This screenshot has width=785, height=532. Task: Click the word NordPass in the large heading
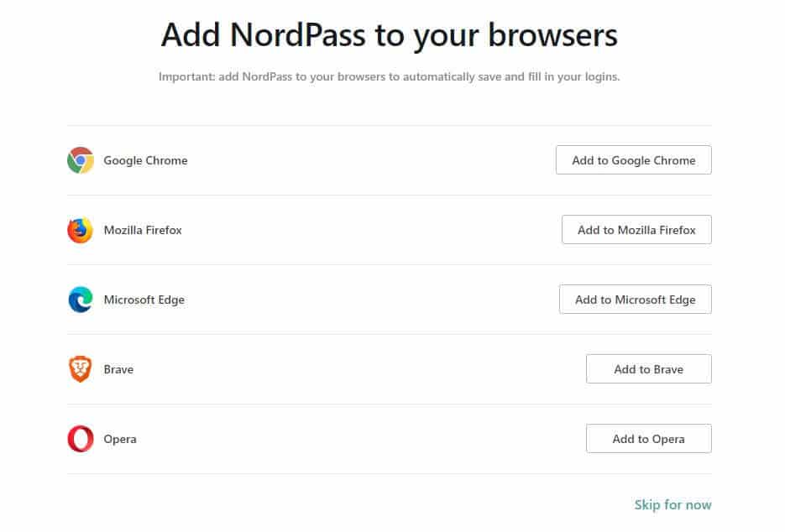pos(297,35)
